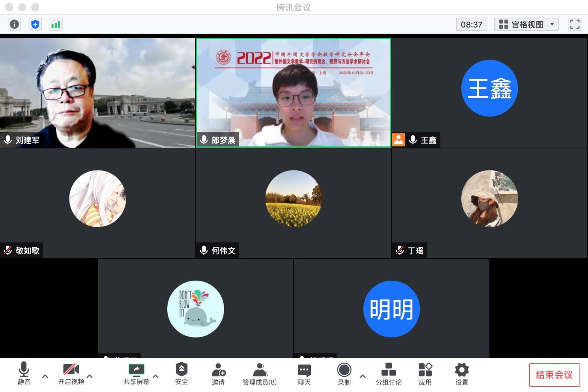Expand recording options arrow beside 录制
Screen dimensions: 588x392
(x=363, y=376)
